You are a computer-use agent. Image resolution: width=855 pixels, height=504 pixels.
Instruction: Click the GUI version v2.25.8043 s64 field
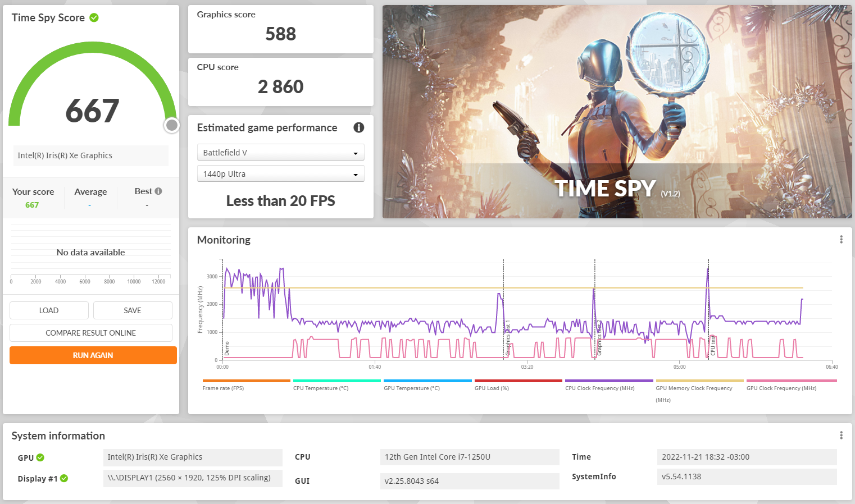470,481
